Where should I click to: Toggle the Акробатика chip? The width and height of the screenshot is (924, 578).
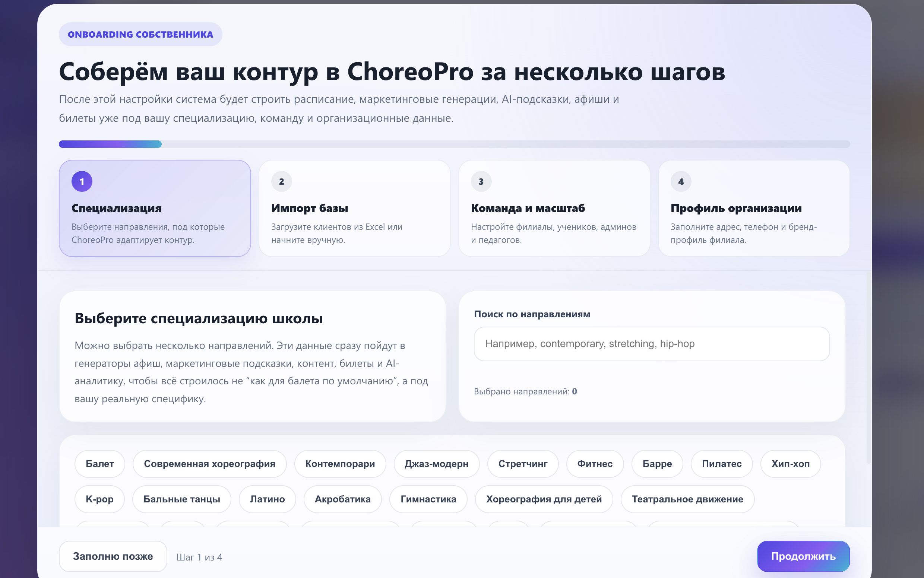coord(343,499)
